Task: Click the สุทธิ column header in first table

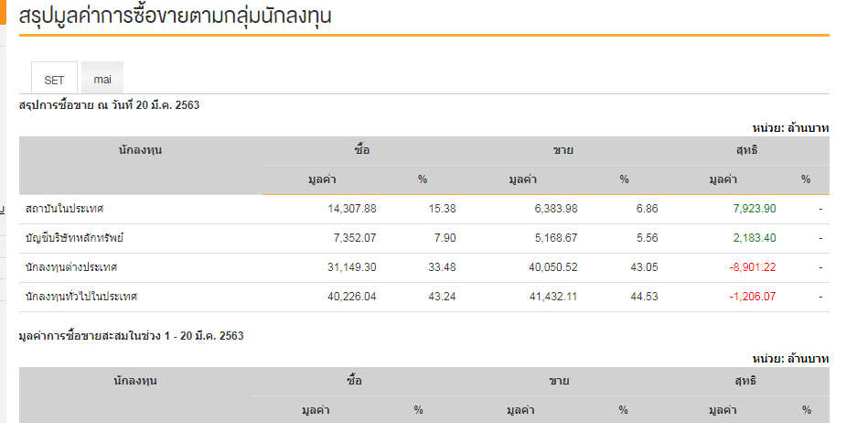Action: click(x=746, y=149)
